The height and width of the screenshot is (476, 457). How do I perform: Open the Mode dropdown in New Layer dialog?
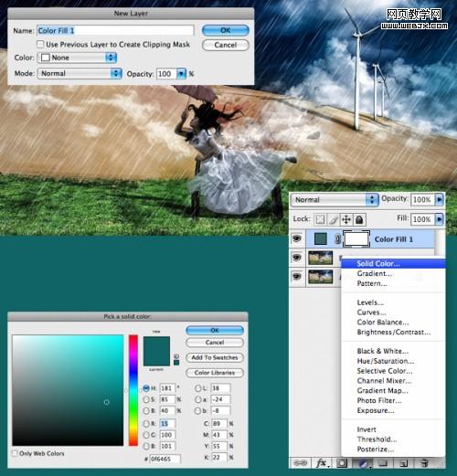coord(80,73)
